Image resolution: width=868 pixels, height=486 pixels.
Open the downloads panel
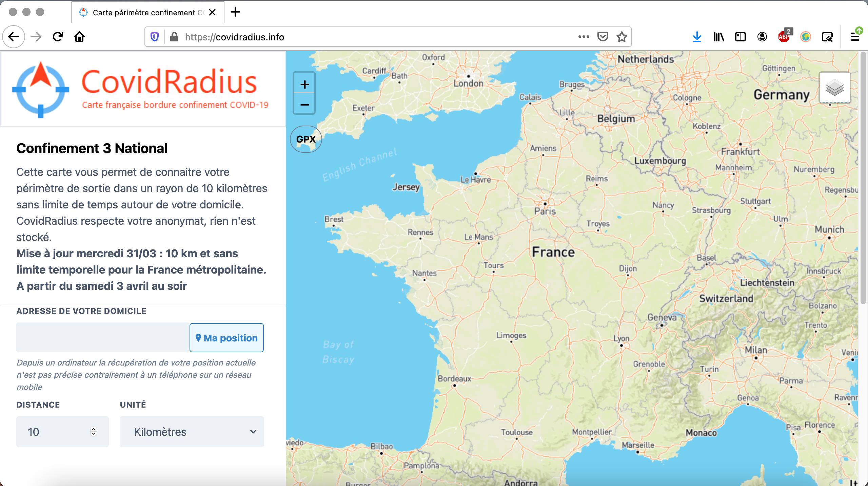697,37
